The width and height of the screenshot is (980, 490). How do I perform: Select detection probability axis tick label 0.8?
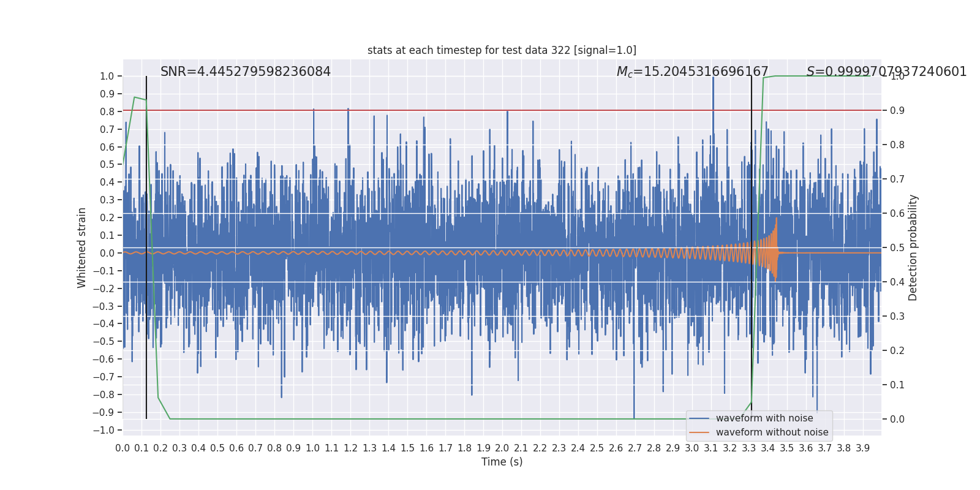897,145
